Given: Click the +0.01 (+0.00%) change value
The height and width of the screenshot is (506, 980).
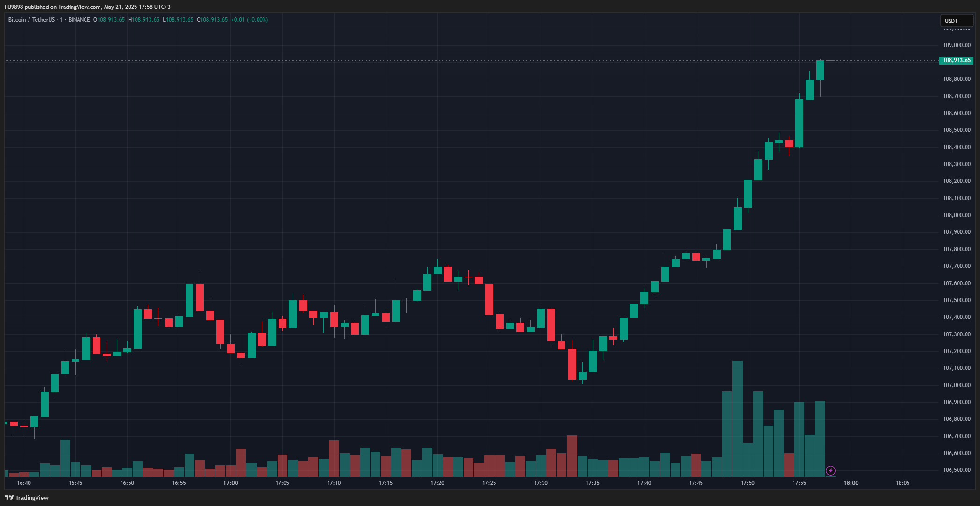Looking at the screenshot, I should pos(249,20).
